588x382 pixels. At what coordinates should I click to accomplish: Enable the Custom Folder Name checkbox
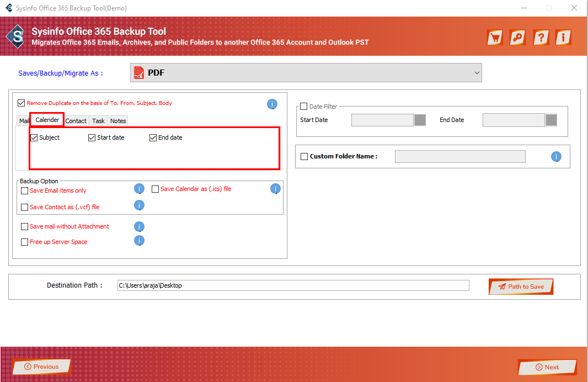pyautogui.click(x=304, y=156)
